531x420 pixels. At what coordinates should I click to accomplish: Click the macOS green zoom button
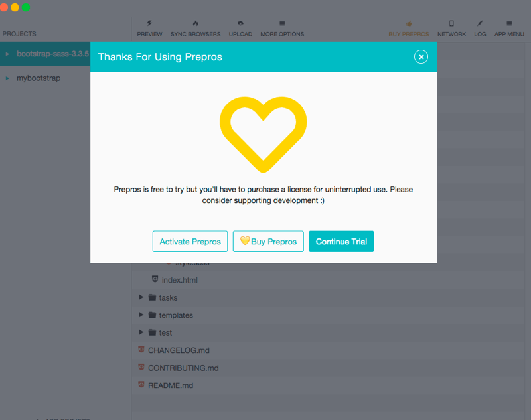click(x=26, y=7)
